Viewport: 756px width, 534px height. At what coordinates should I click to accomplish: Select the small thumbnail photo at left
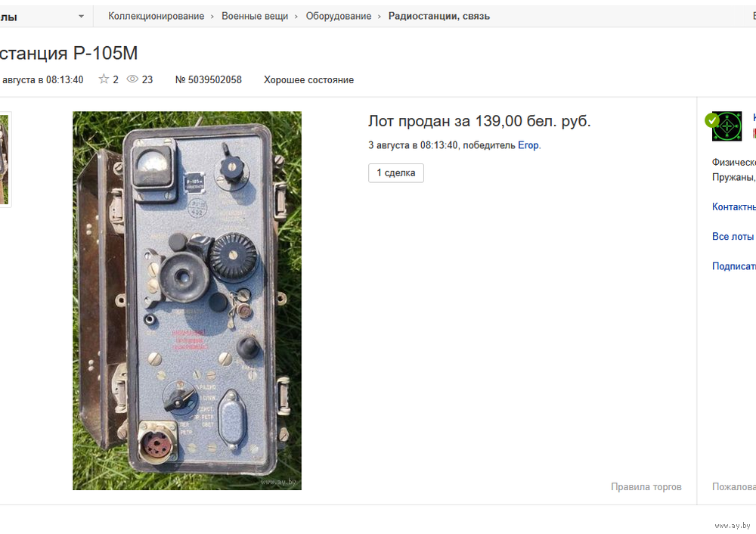click(x=5, y=160)
